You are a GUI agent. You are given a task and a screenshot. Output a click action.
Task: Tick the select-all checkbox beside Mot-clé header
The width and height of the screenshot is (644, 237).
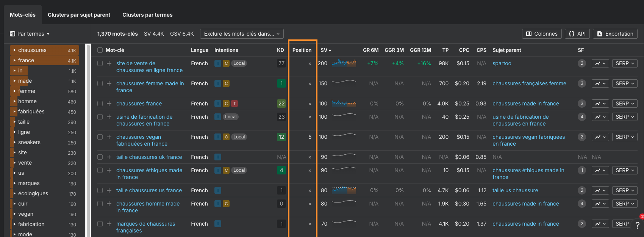pyautogui.click(x=100, y=50)
